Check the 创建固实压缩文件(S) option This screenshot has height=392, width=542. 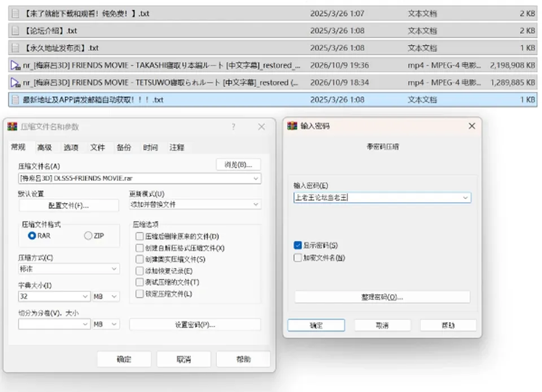point(139,259)
